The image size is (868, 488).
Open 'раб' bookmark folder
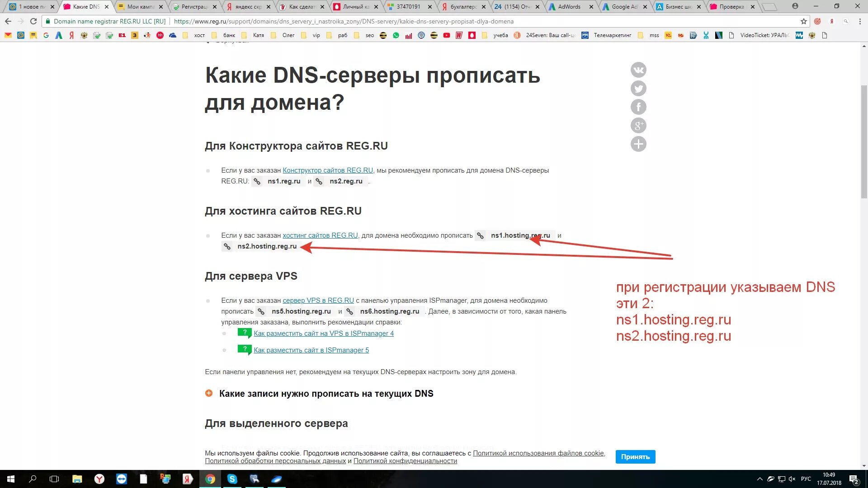tap(337, 35)
